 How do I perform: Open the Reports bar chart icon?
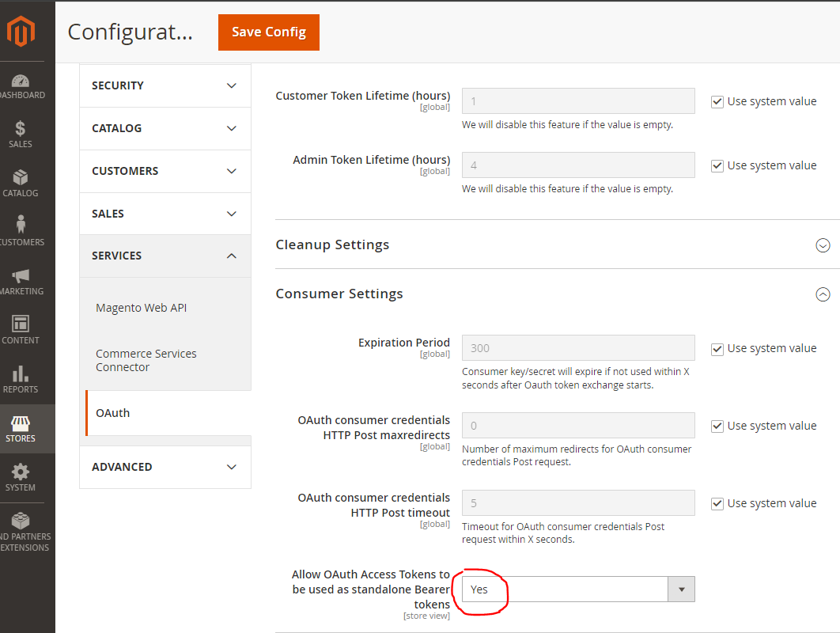(21, 373)
